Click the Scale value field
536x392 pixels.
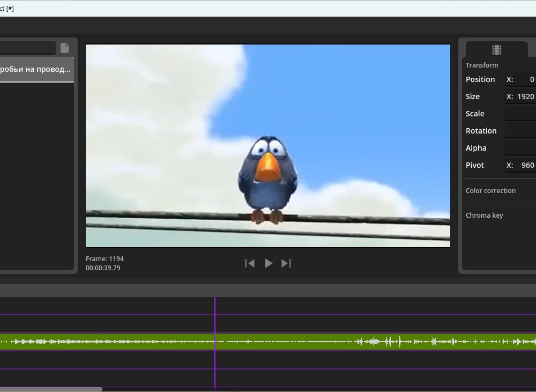520,114
